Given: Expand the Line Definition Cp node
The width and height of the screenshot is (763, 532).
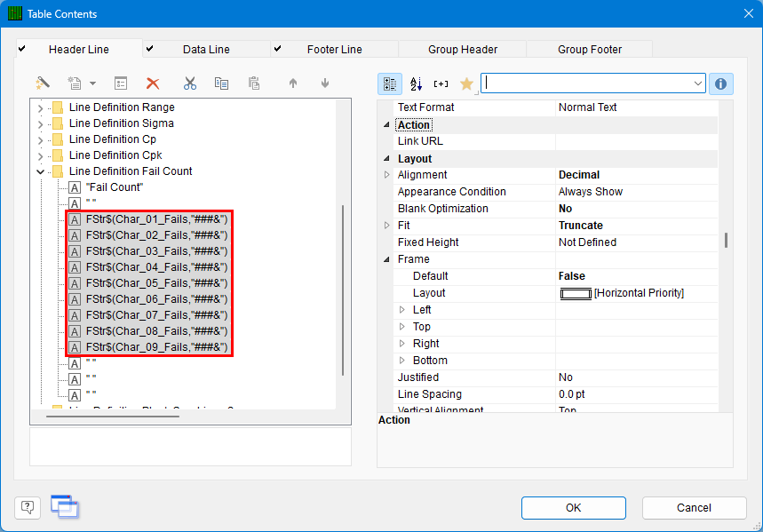Looking at the screenshot, I should (40, 140).
